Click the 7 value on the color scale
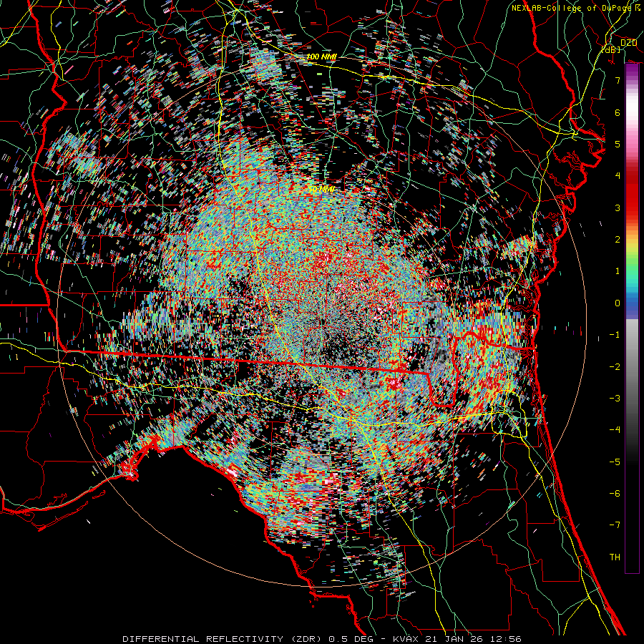644x644 pixels. (x=618, y=80)
